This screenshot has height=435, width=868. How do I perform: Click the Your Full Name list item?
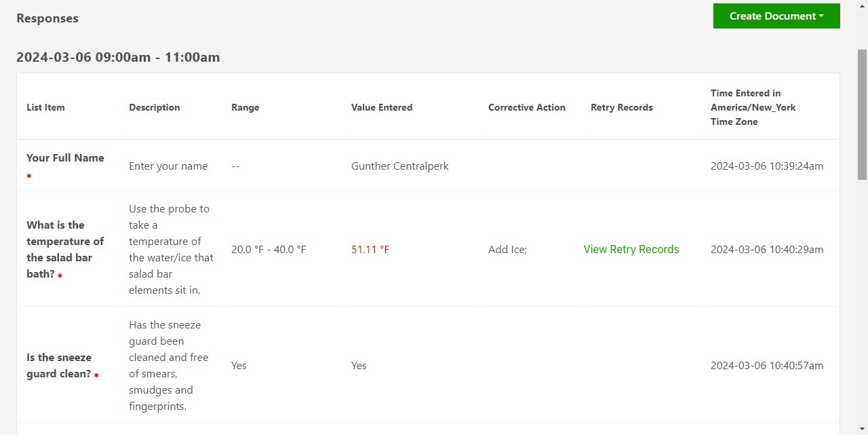click(x=65, y=158)
